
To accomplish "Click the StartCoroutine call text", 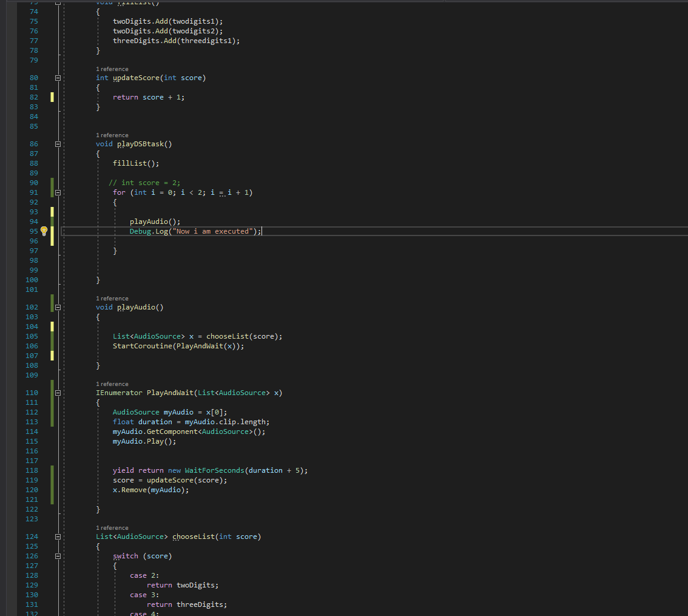I will tap(178, 346).
